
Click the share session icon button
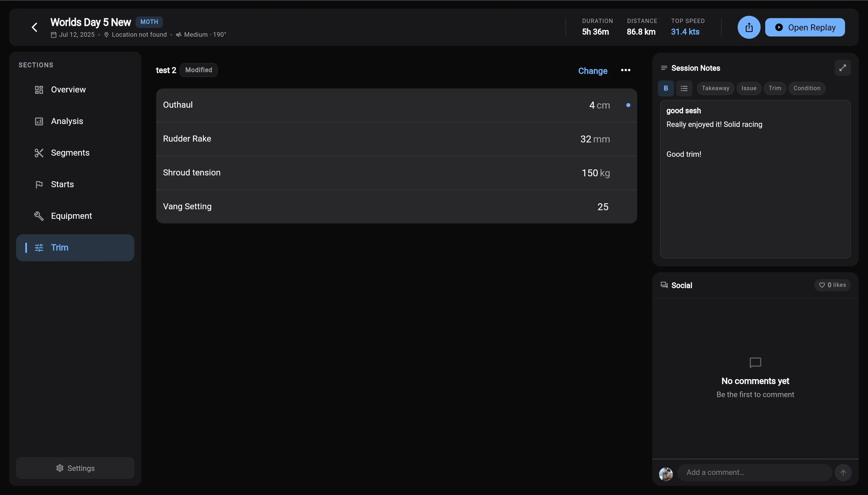pos(749,27)
